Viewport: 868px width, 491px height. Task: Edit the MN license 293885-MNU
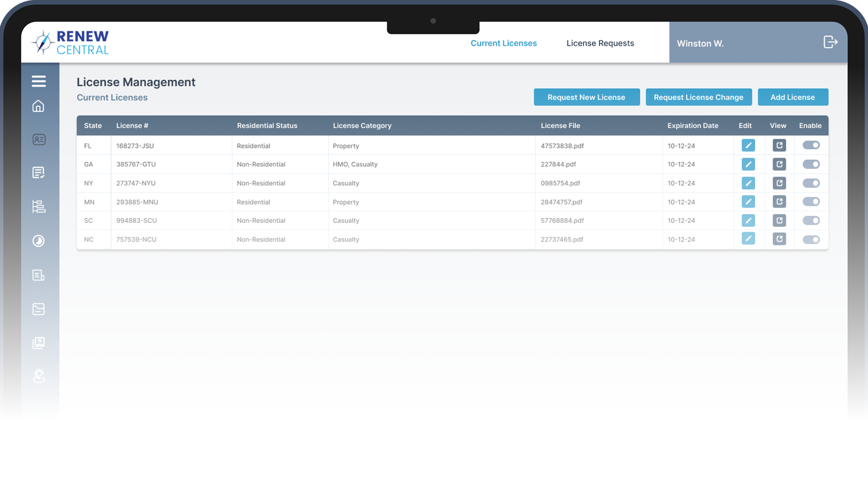click(748, 202)
